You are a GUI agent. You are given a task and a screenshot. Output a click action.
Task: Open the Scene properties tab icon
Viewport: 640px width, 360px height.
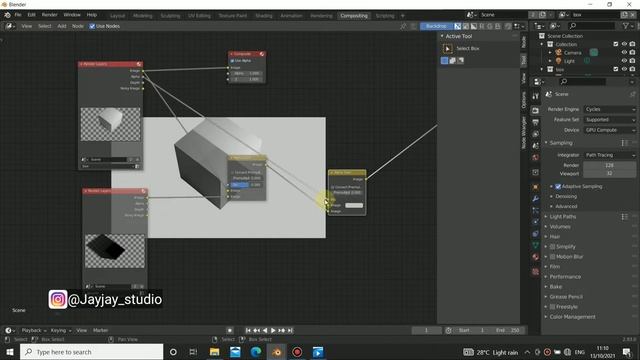click(x=536, y=146)
